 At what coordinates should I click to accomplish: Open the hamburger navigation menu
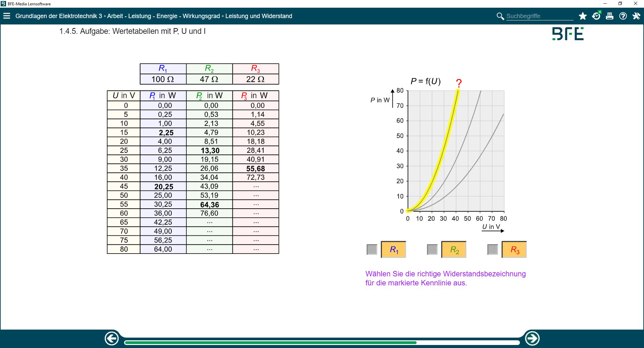[x=7, y=16]
